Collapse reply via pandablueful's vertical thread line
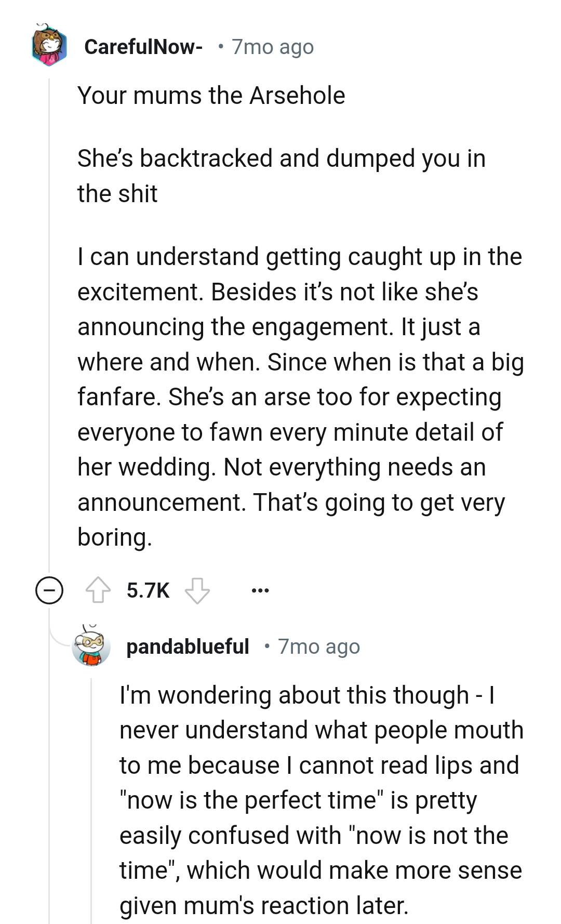The image size is (561, 924). pos(91,800)
